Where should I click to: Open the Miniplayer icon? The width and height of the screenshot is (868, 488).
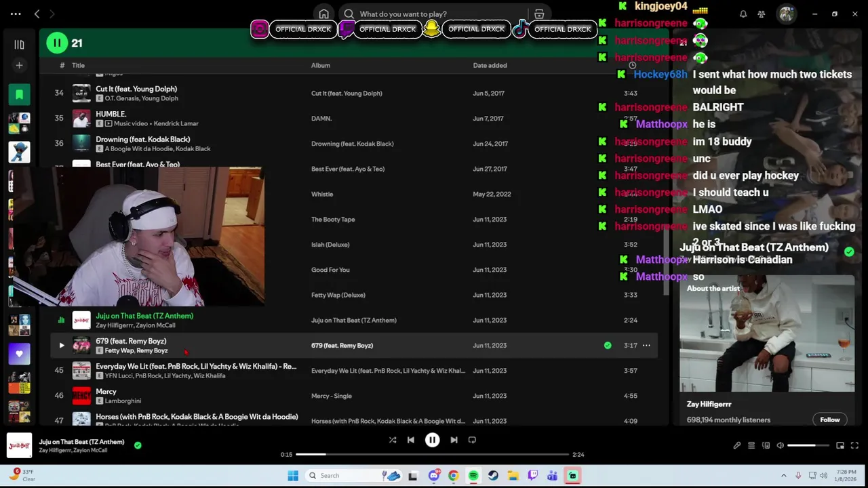pyautogui.click(x=840, y=445)
